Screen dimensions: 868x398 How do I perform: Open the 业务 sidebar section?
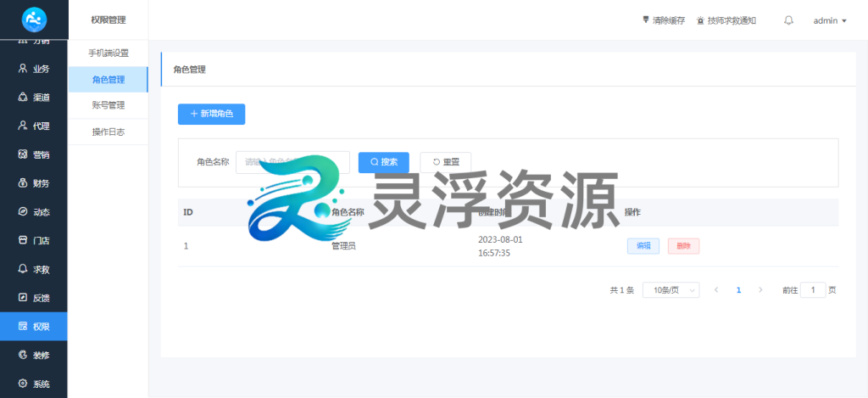[34, 69]
